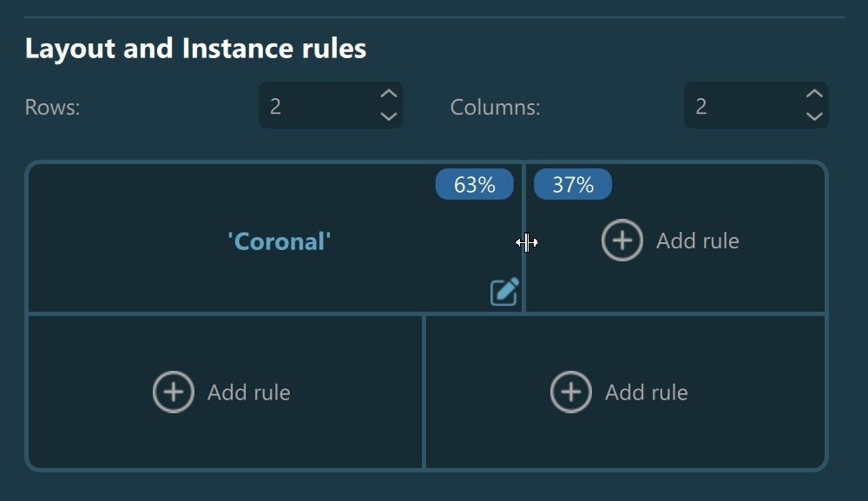This screenshot has height=501, width=868.
Task: Increase the Rows value with the up arrow
Action: click(389, 94)
